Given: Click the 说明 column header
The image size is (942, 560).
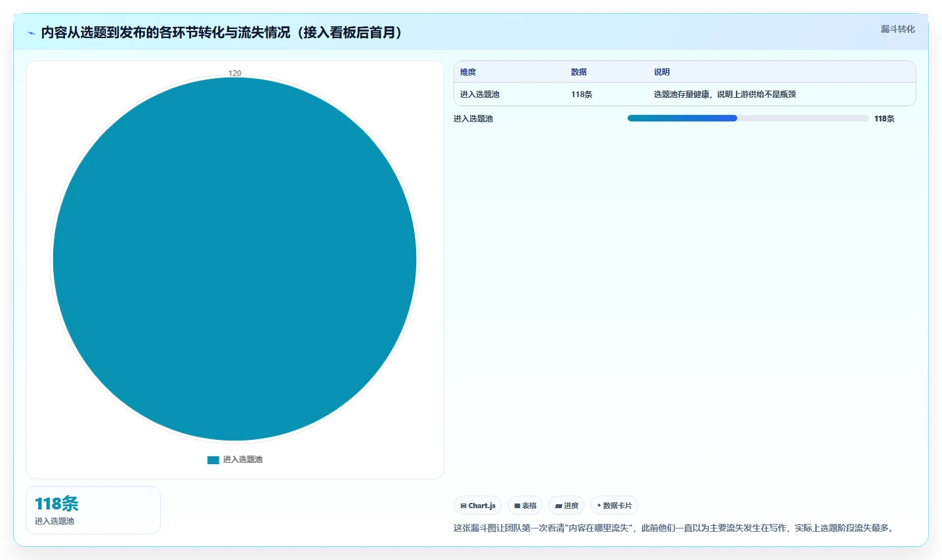Looking at the screenshot, I should 662,72.
